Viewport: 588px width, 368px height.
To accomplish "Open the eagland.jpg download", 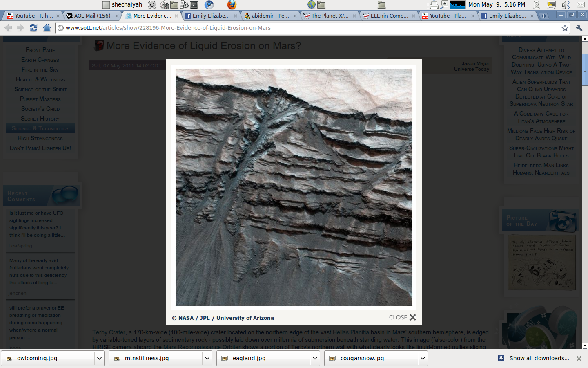I will 264,358.
